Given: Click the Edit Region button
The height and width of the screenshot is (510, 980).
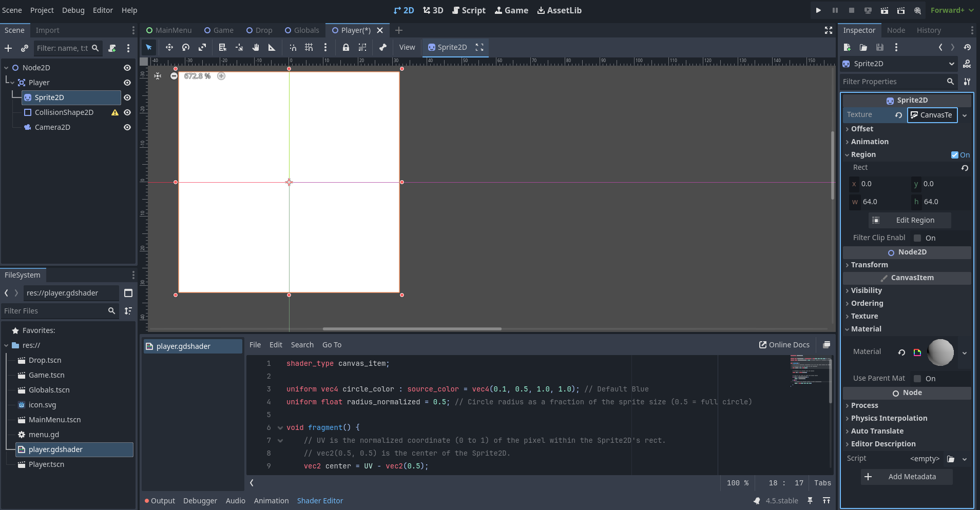Looking at the screenshot, I should [909, 220].
